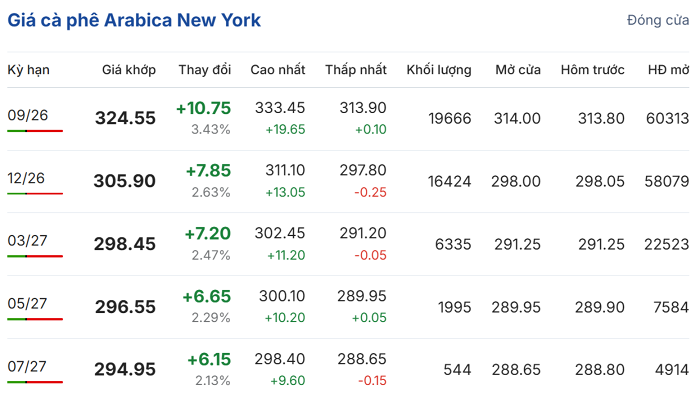This screenshot has width=700, height=394.
Task: Select the 03/27 contract term
Action: (x=27, y=241)
